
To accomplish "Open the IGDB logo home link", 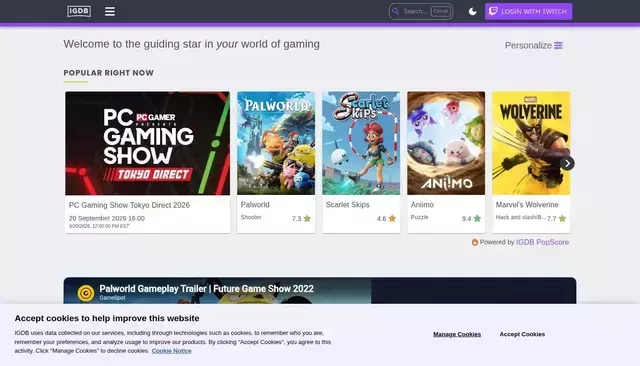I will click(x=79, y=11).
